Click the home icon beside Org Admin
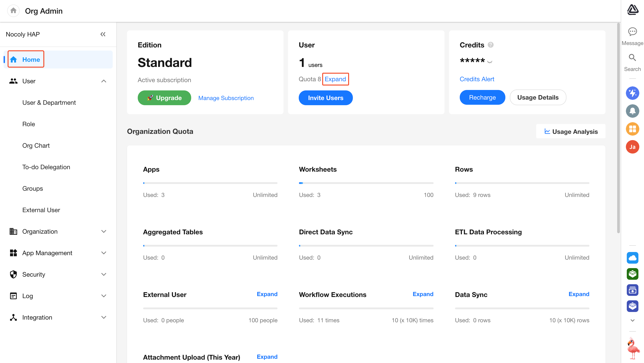The height and width of the screenshot is (363, 644). (x=13, y=11)
